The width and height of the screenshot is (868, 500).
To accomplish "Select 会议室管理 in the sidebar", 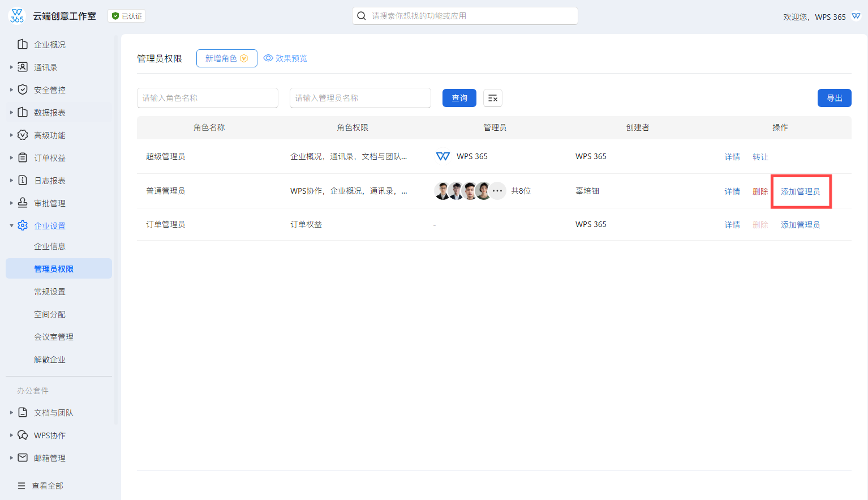I will coord(54,337).
